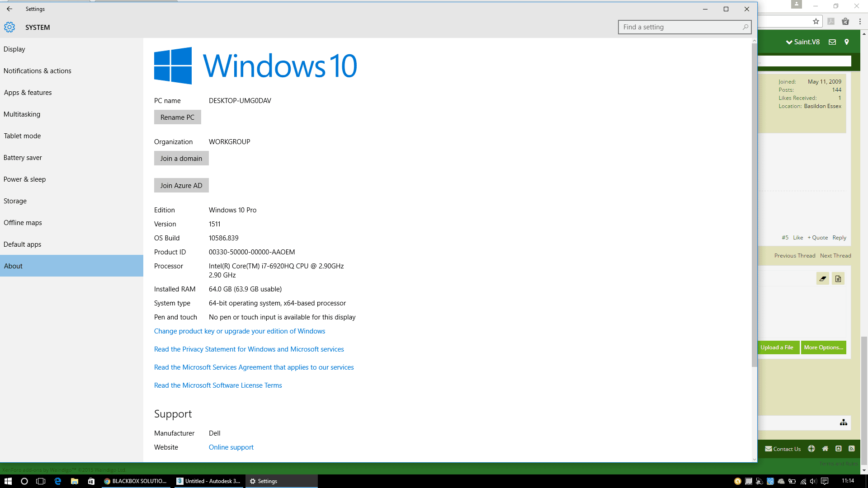The image size is (868, 488).
Task: Click the OneDrive cloud tray icon
Action: 781,481
